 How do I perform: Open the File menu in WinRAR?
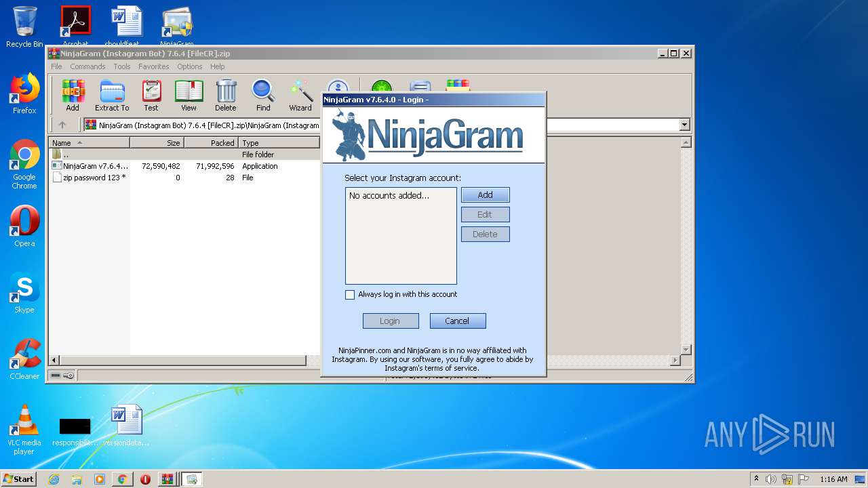tap(56, 66)
